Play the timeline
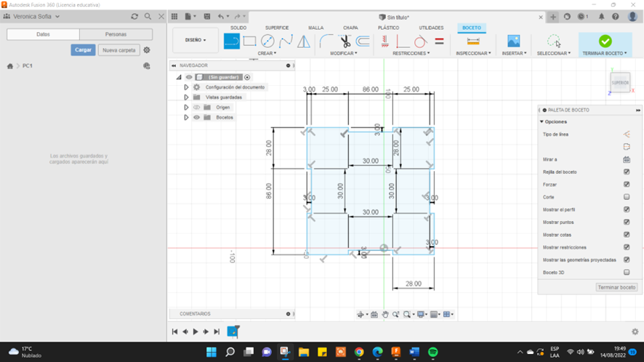This screenshot has width=644, height=362. click(x=196, y=331)
